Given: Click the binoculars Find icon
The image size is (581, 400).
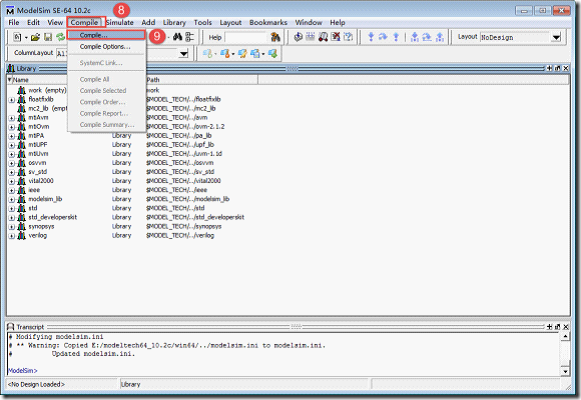Looking at the screenshot, I should [x=177, y=37].
